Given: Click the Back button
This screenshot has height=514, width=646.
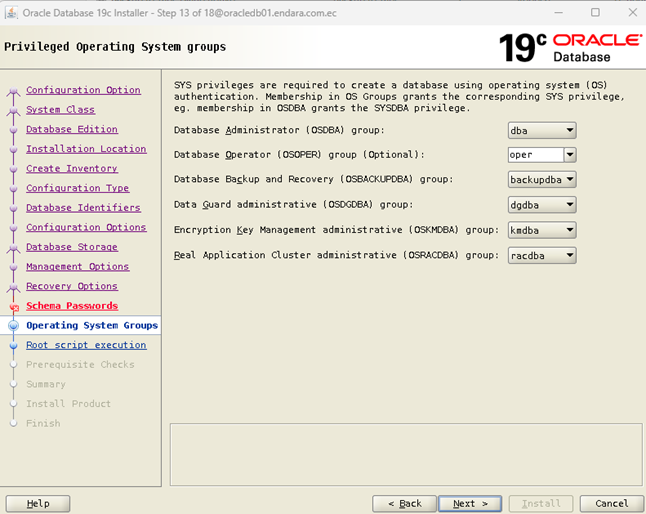Looking at the screenshot, I should (404, 504).
